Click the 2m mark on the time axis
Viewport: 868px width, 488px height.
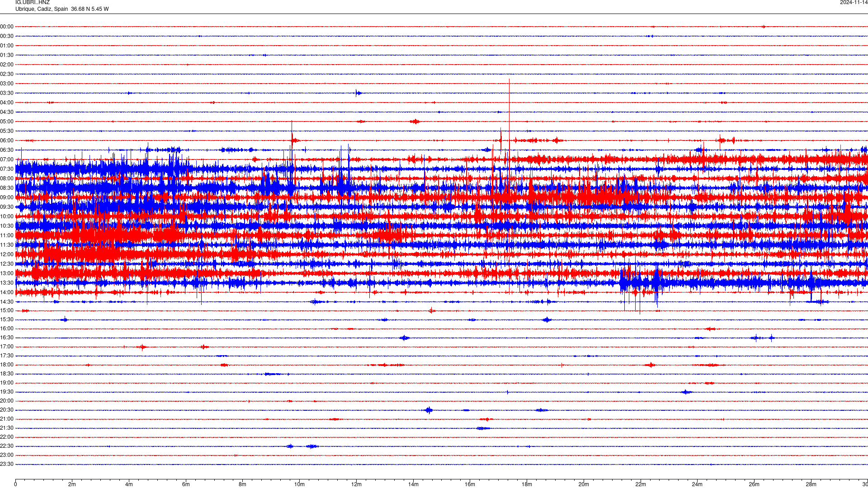point(72,484)
